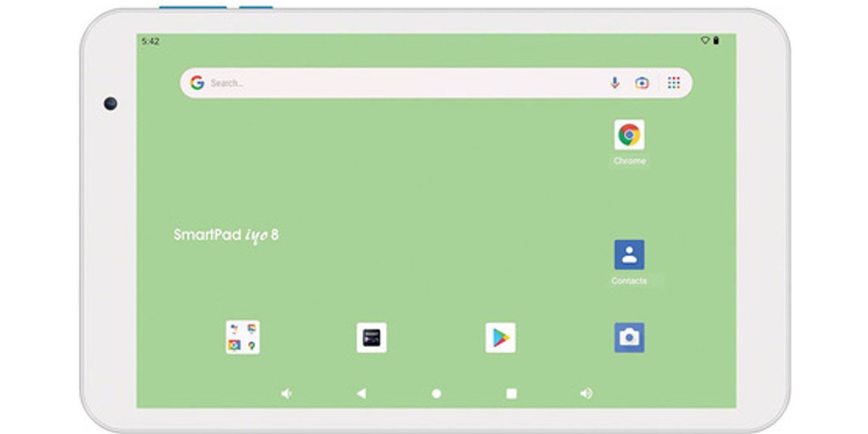Tap the Contacts label text
This screenshot has height=434, width=868.
point(629,281)
